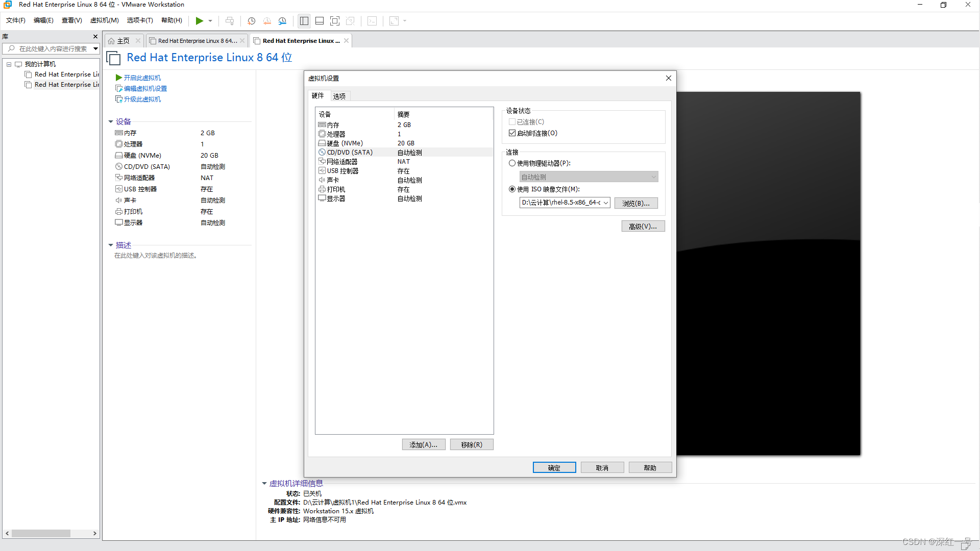The width and height of the screenshot is (980, 551).
Task: Click the thumbnail bar view icon
Action: 320,21
